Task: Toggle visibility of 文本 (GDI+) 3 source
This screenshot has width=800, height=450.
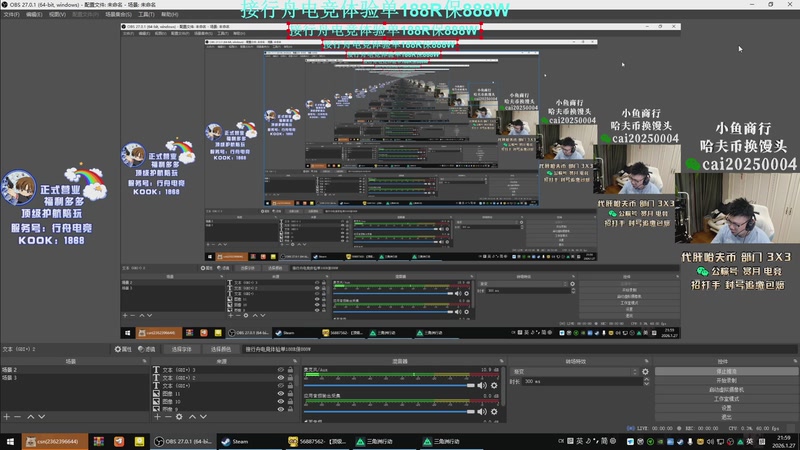Action: point(281,370)
